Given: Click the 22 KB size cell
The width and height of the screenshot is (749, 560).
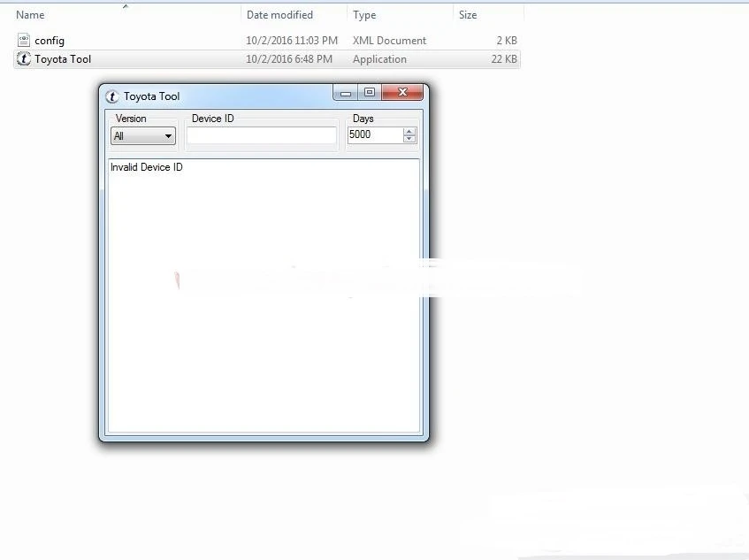Looking at the screenshot, I should click(504, 59).
